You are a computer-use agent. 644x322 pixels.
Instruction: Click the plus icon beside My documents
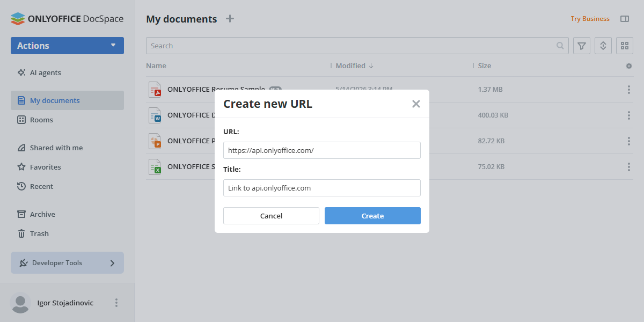230,19
